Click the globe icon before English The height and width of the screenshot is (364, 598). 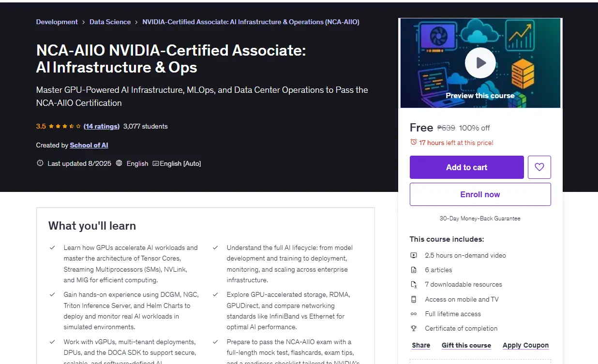point(119,163)
